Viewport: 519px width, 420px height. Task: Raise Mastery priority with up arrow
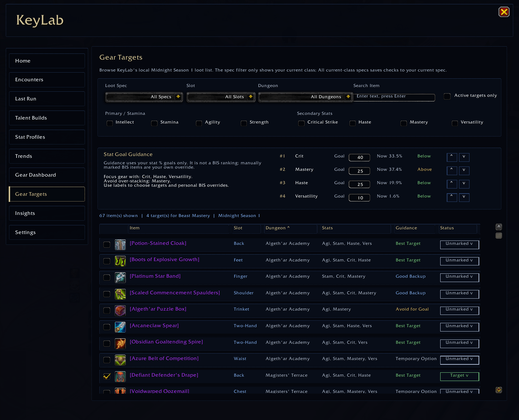pos(452,170)
